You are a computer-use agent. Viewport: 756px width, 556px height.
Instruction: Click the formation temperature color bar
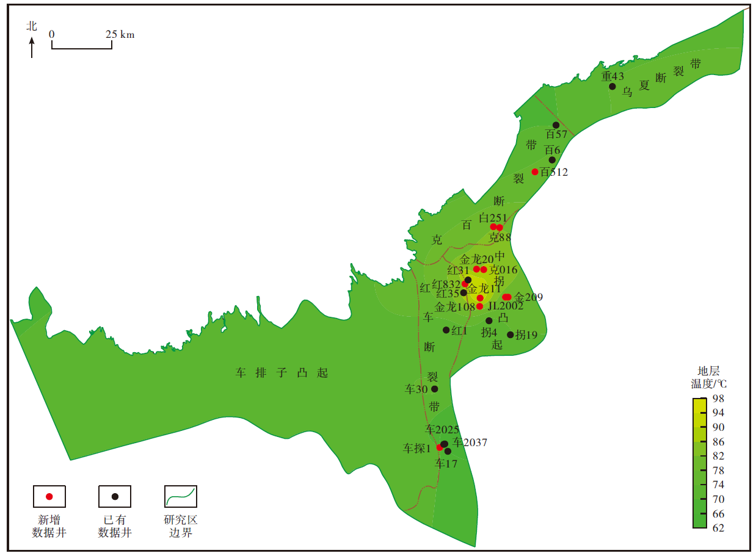tap(700, 463)
